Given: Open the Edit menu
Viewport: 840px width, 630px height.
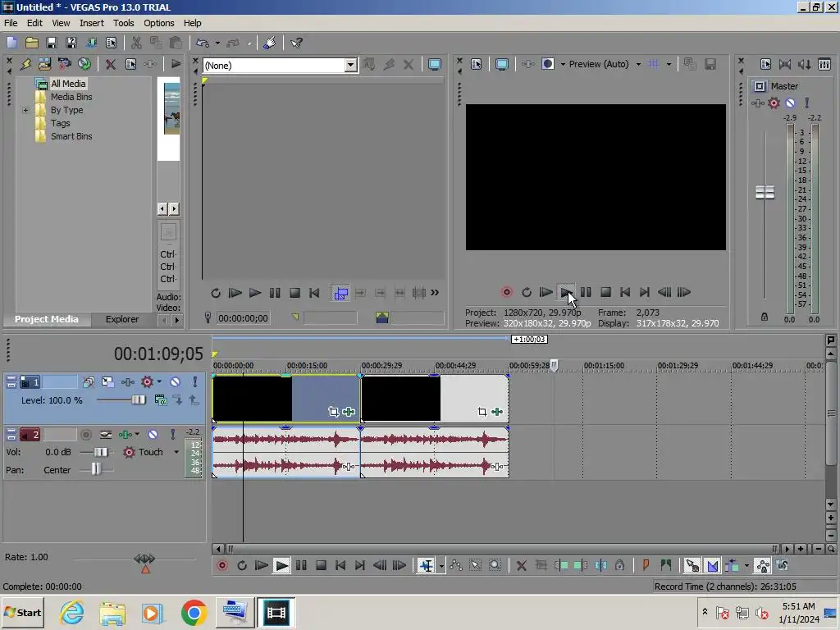Looking at the screenshot, I should pos(34,23).
